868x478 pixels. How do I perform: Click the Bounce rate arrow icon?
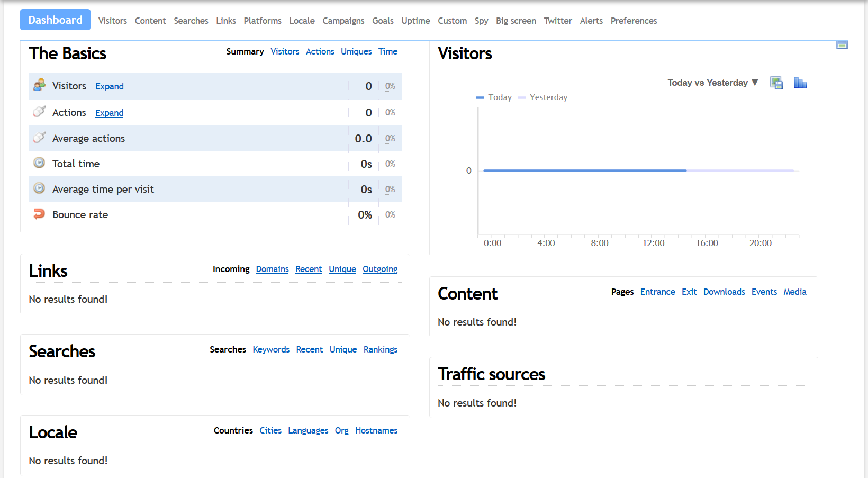(39, 214)
